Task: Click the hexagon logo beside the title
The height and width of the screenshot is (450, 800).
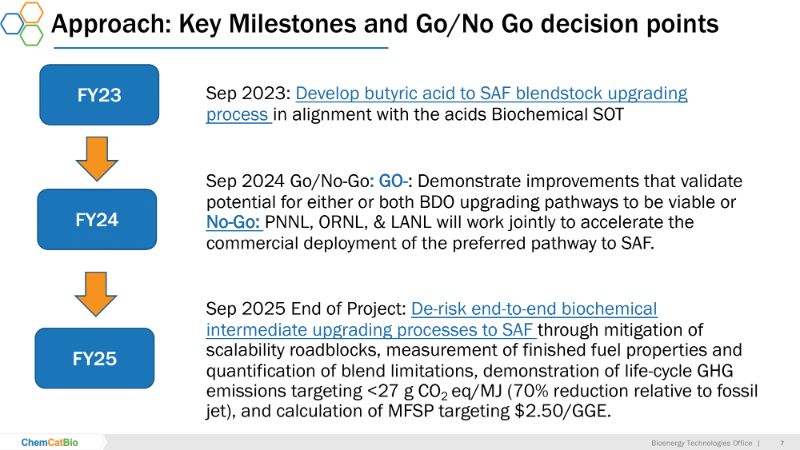Action: click(x=22, y=23)
